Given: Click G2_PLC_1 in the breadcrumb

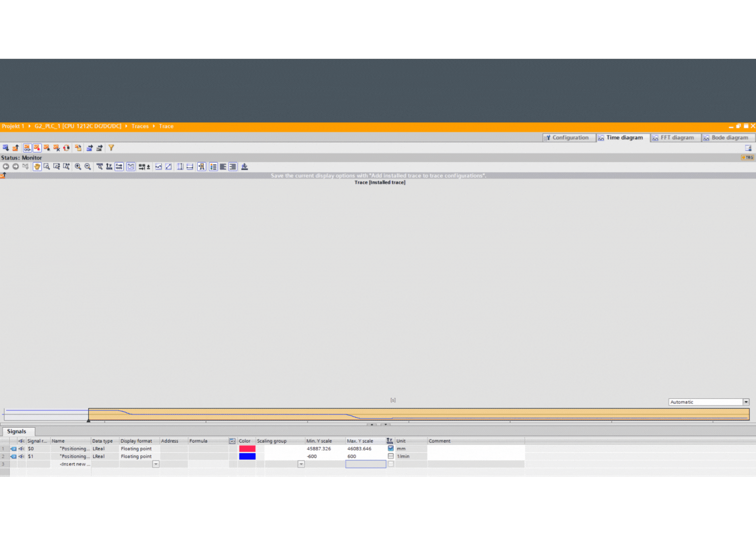Looking at the screenshot, I should tap(77, 126).
